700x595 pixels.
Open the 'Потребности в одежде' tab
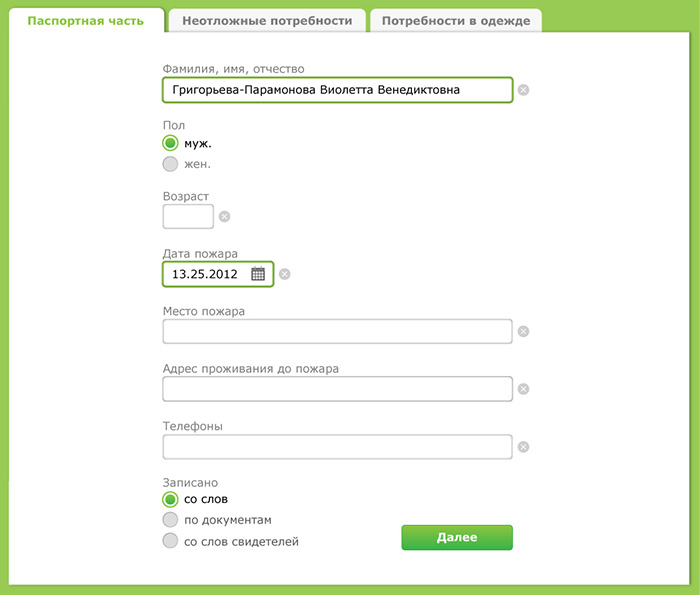[x=456, y=21]
